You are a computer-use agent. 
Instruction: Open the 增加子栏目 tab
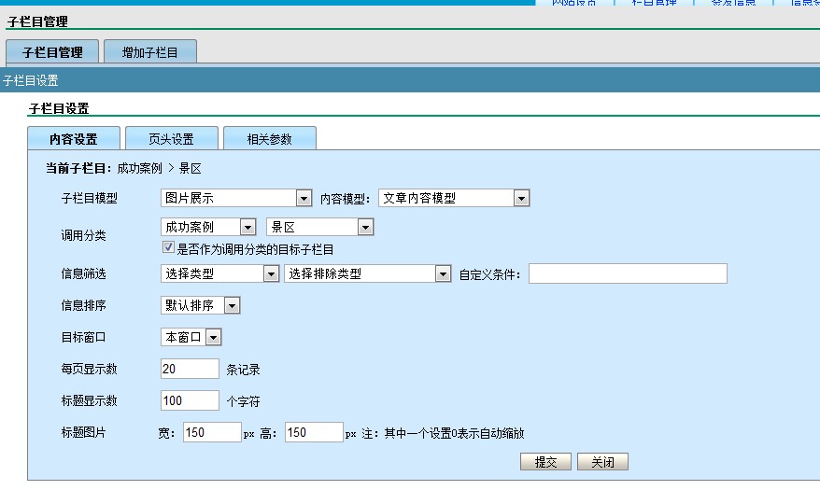(x=149, y=52)
